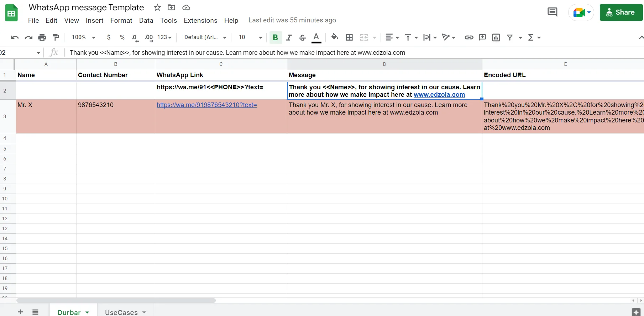This screenshot has width=644, height=316.
Task: Click the Redo arrow icon
Action: point(28,37)
